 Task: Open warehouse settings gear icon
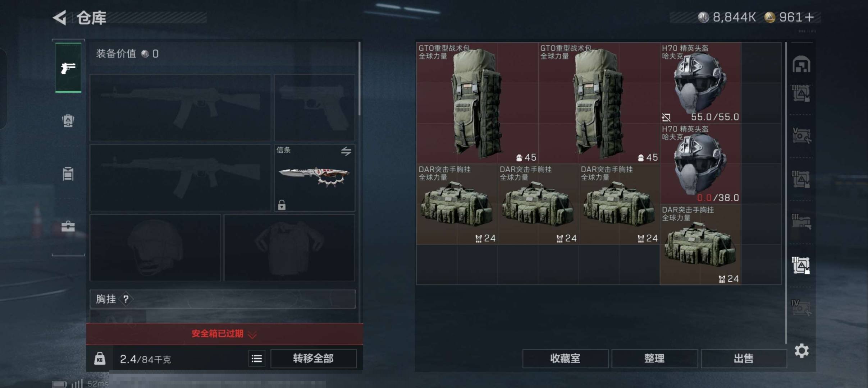pyautogui.click(x=802, y=351)
